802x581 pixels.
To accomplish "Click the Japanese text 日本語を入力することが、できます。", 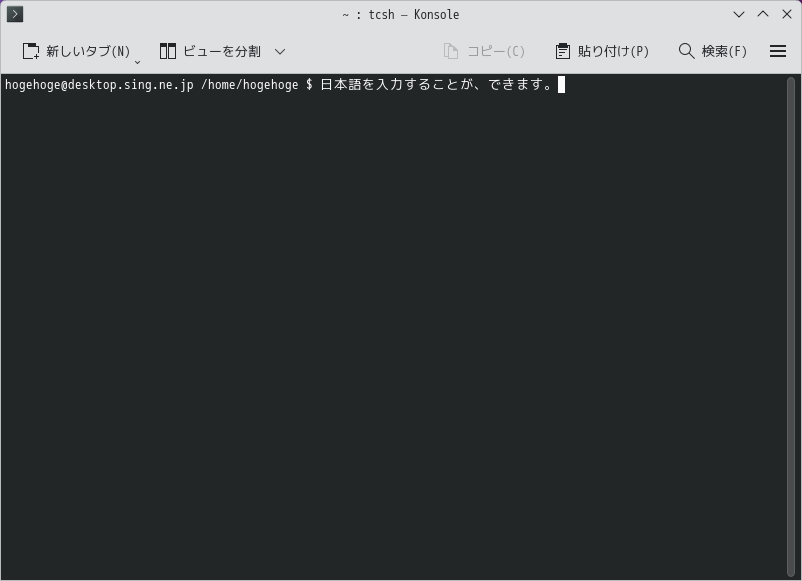I will [436, 84].
